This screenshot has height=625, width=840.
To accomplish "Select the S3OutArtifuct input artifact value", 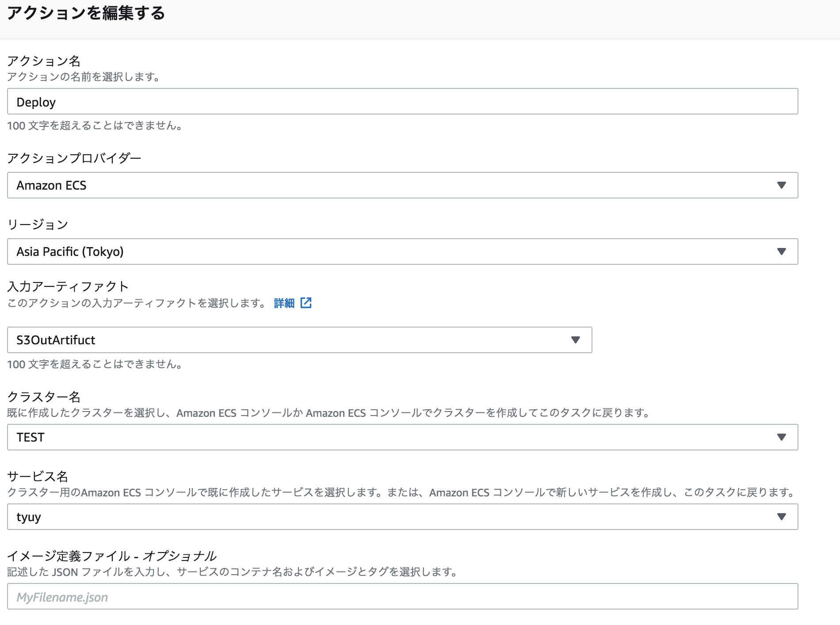I will (x=56, y=340).
